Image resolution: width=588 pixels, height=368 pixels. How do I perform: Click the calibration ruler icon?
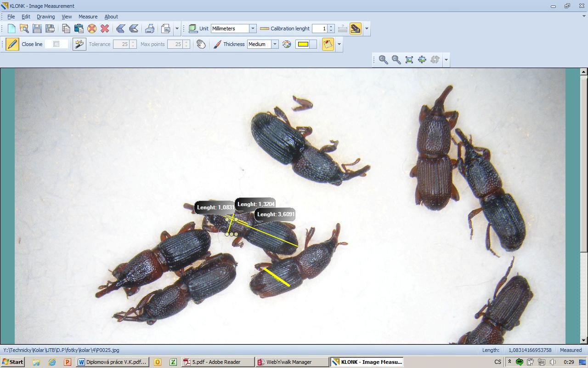click(x=264, y=29)
